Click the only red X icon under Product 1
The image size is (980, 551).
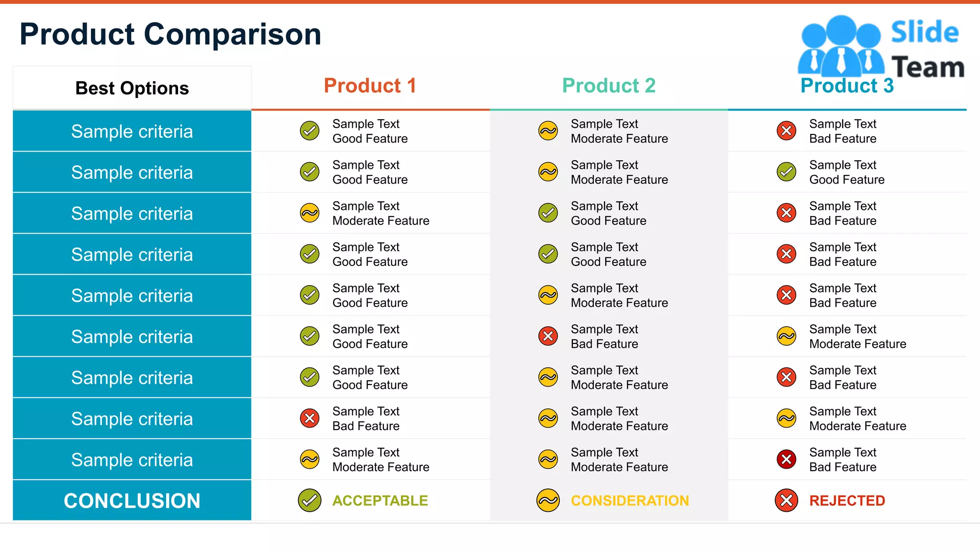pos(310,418)
